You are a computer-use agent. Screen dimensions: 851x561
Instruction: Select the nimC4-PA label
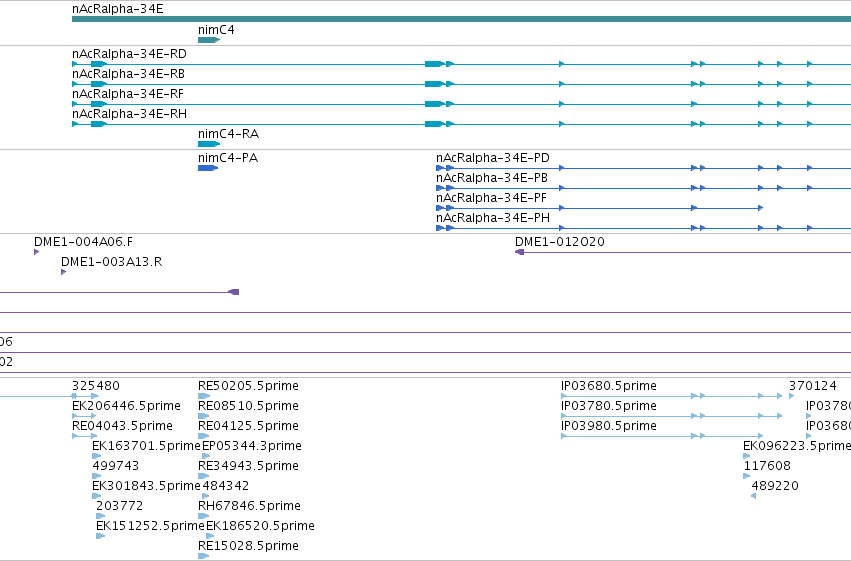click(228, 158)
